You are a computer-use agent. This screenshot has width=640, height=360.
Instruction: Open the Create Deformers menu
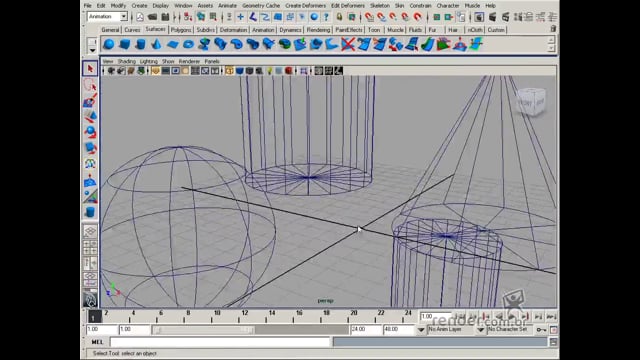[305, 6]
